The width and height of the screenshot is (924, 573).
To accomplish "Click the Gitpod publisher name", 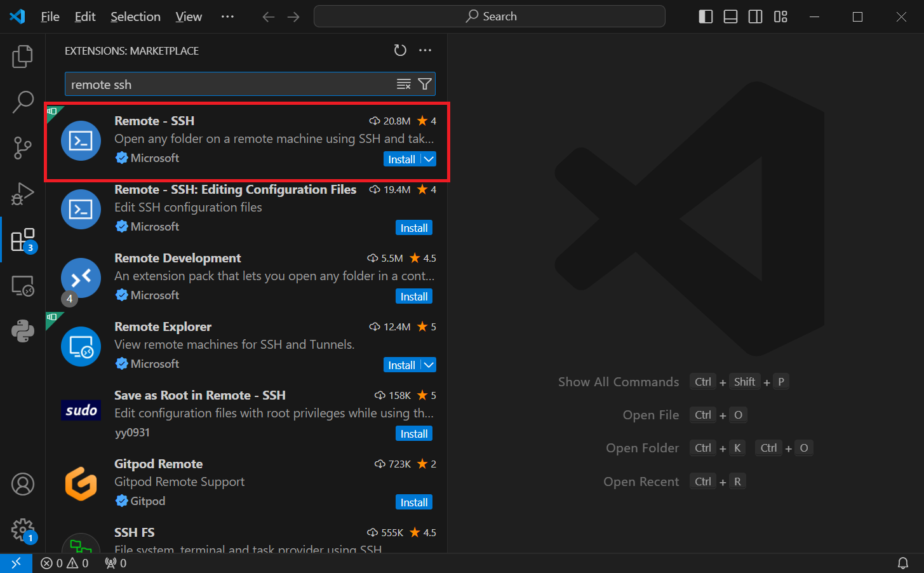I will pyautogui.click(x=147, y=501).
